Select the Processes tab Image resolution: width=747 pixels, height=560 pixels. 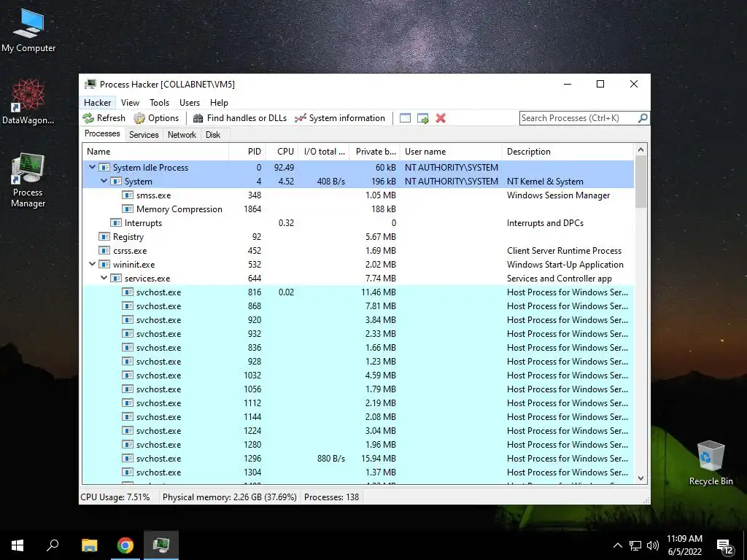102,134
